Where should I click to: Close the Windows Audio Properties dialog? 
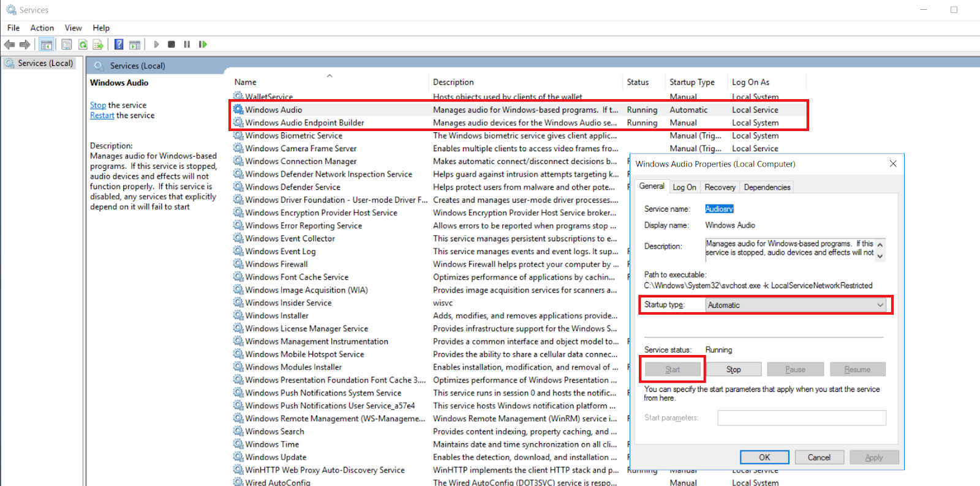click(893, 163)
